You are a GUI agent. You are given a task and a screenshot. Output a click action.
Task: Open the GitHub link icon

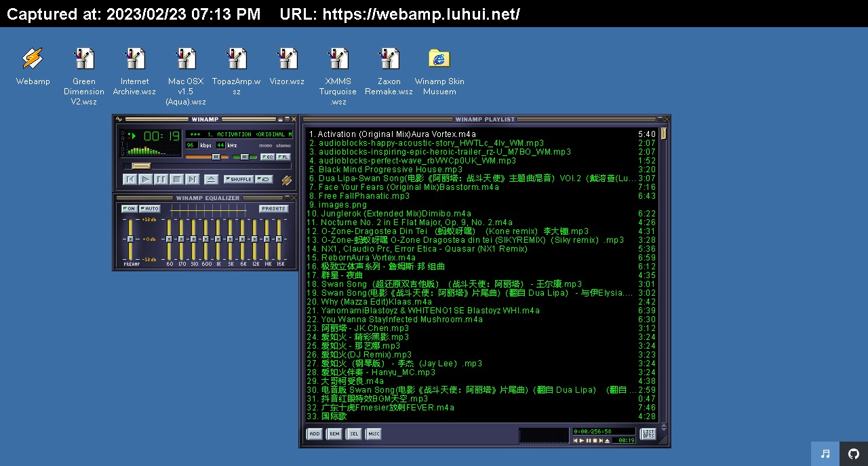click(854, 454)
